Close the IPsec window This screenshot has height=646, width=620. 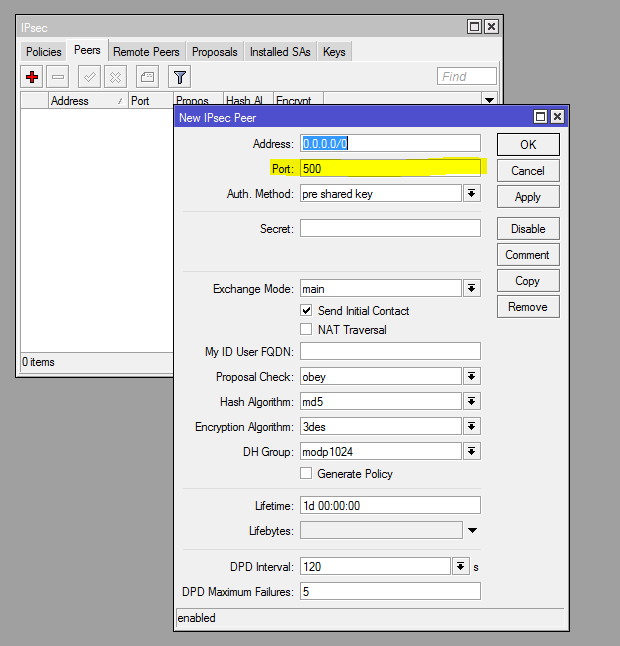click(x=491, y=27)
